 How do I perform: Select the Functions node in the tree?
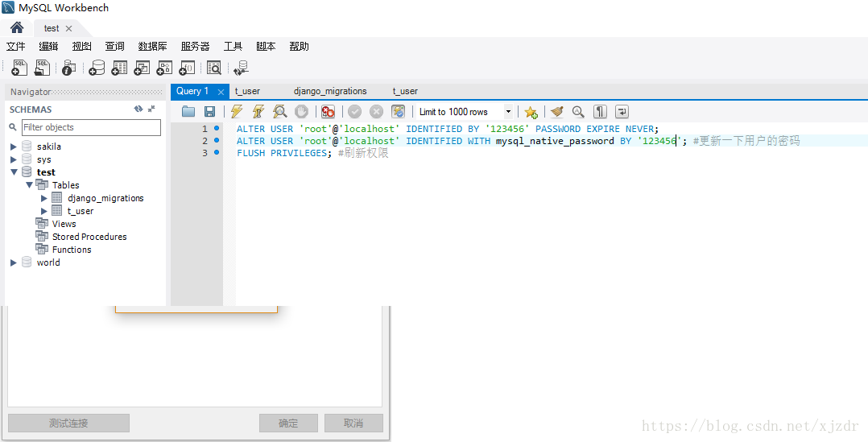72,250
